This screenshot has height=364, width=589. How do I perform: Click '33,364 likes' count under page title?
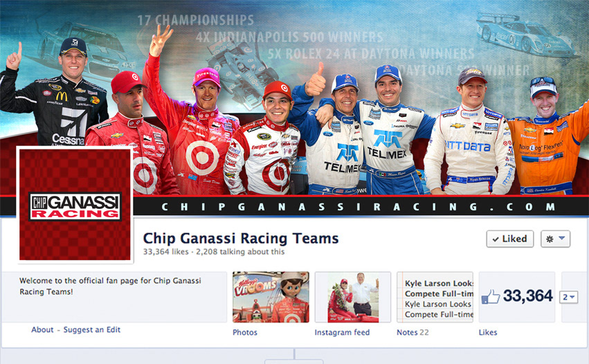click(165, 252)
